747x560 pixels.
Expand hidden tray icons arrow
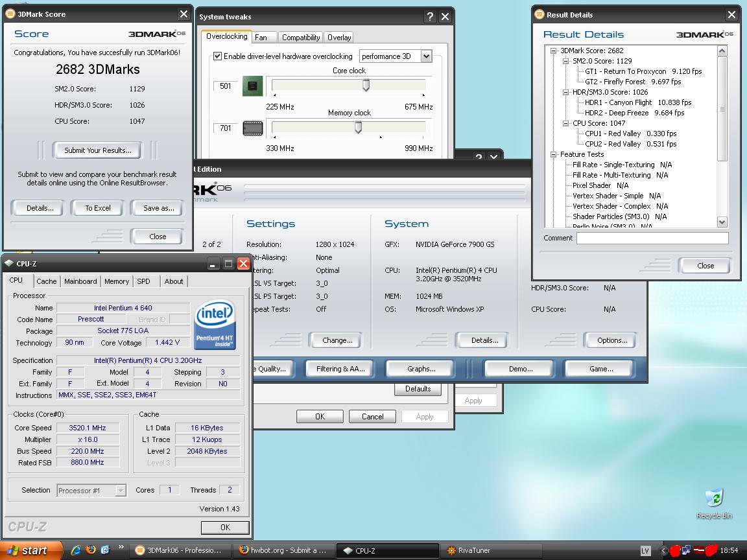(x=663, y=550)
